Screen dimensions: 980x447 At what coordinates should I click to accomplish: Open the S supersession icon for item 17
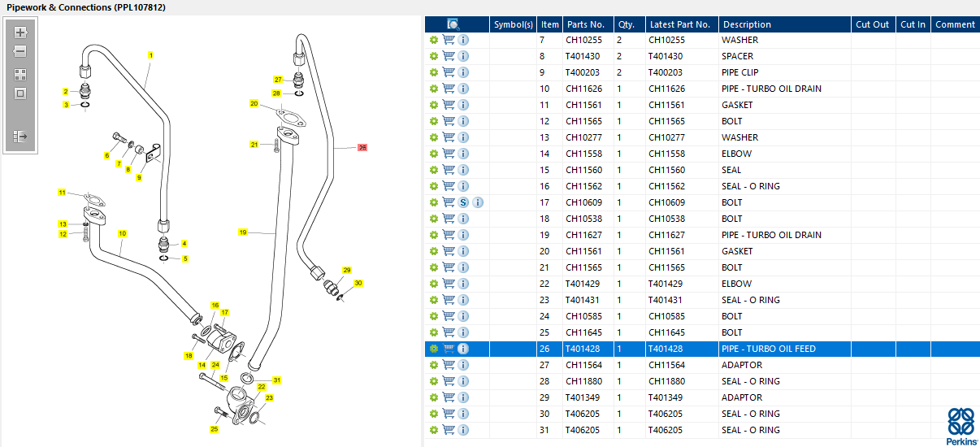pos(463,202)
